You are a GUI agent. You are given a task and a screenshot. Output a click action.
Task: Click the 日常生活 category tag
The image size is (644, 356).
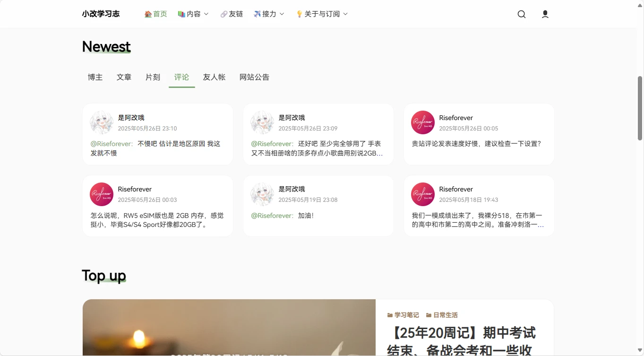pyautogui.click(x=442, y=315)
